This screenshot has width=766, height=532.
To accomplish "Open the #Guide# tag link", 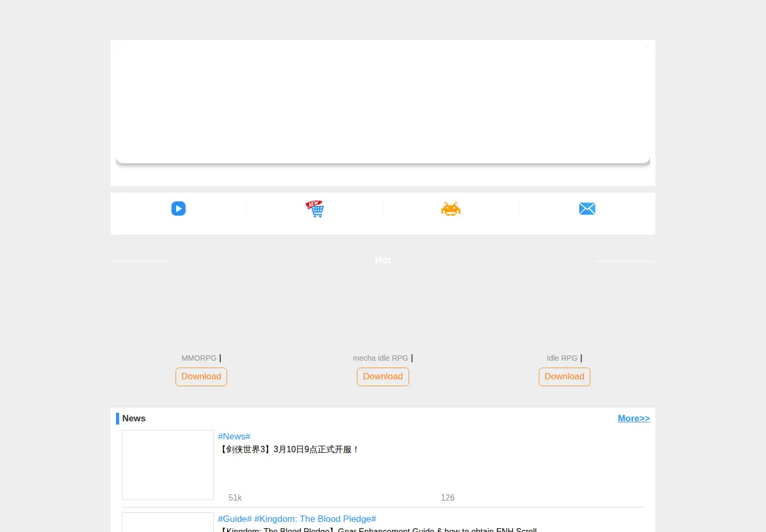I will [x=235, y=519].
